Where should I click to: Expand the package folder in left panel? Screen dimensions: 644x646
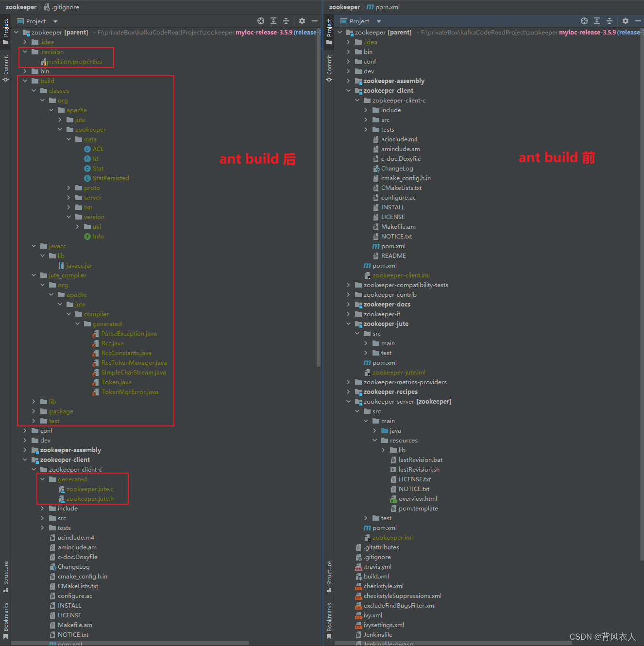point(34,411)
